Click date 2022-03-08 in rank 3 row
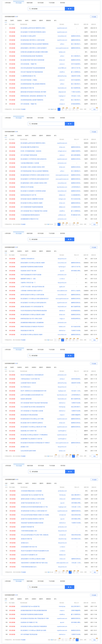The height and width of the screenshot is (644, 102). point(94,36)
